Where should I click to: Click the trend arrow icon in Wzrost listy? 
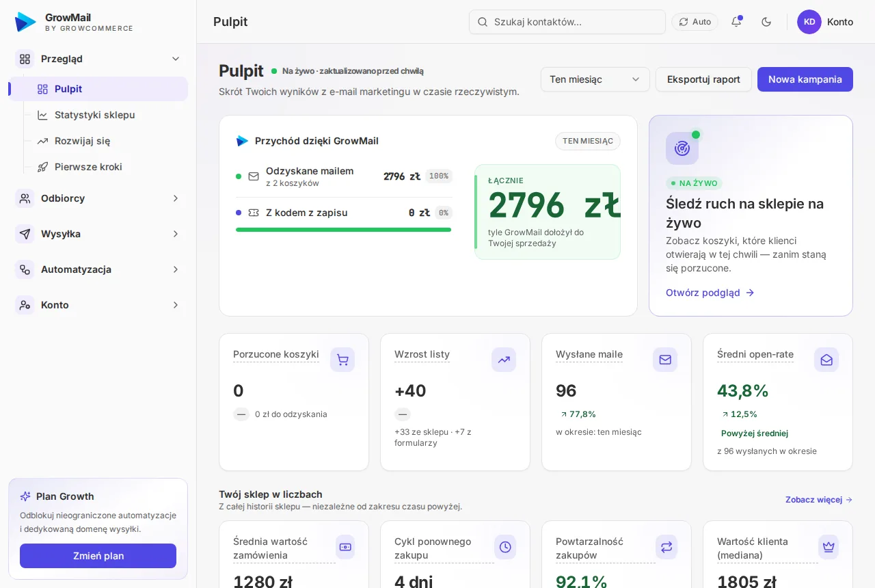(504, 360)
